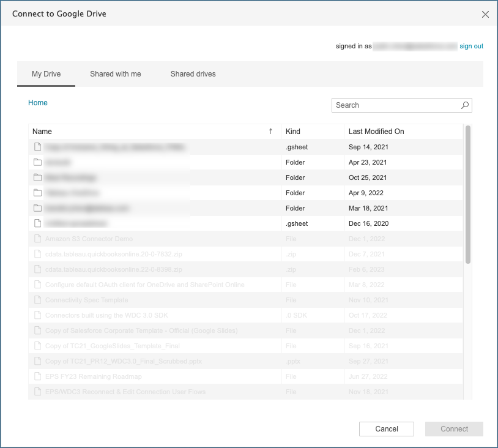
Task: Click file icon beside quickbooksonline.20-0-7832.zip
Action: tap(37, 254)
